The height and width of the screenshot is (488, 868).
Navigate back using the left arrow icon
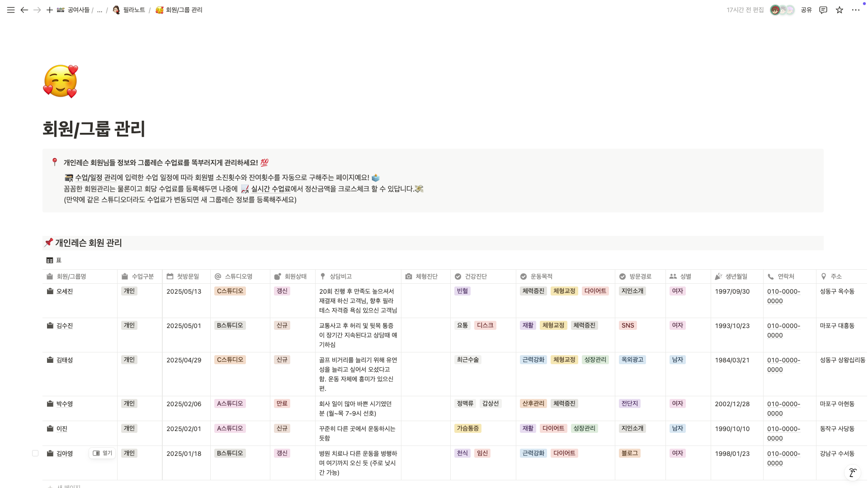pyautogui.click(x=24, y=10)
